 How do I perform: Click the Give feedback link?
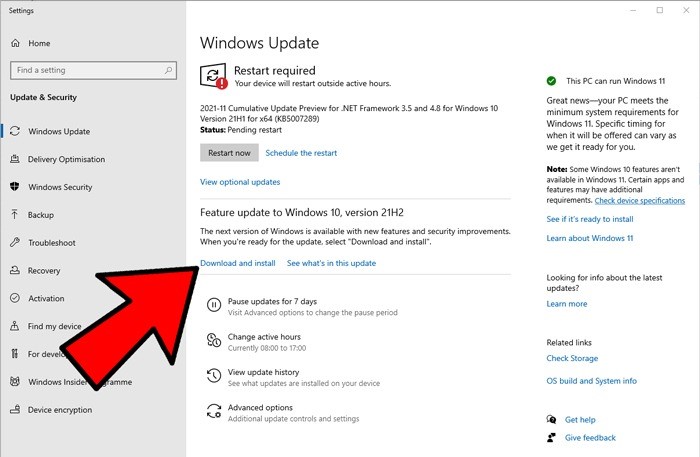coord(590,438)
